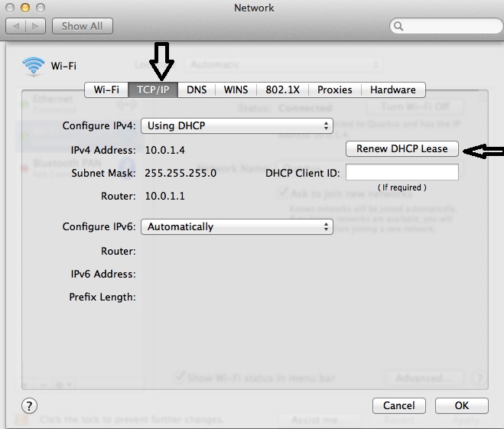Select the subnet mask 255.255.255.0
The height and width of the screenshot is (429, 504).
coord(180,174)
